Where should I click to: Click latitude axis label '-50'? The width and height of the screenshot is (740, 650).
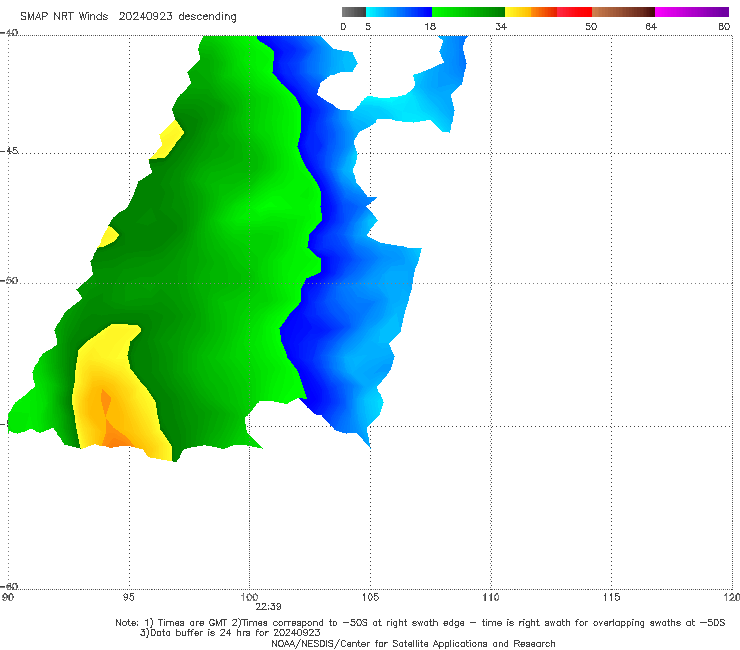coord(9,280)
